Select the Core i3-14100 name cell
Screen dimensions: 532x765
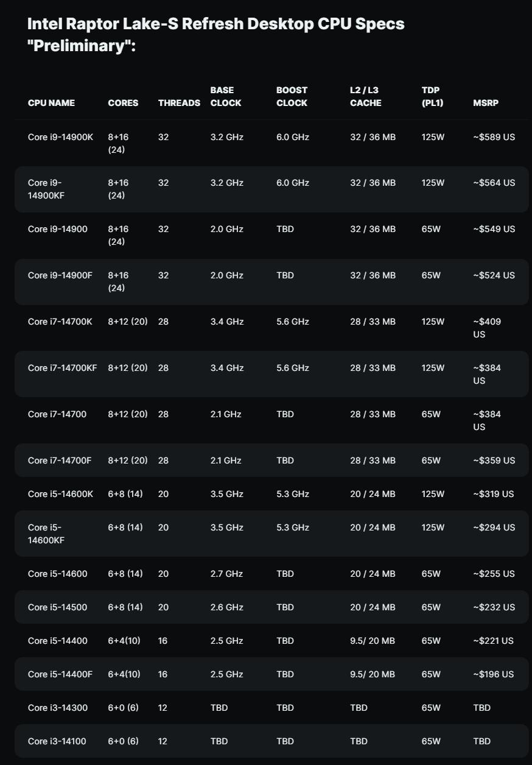pyautogui.click(x=57, y=741)
